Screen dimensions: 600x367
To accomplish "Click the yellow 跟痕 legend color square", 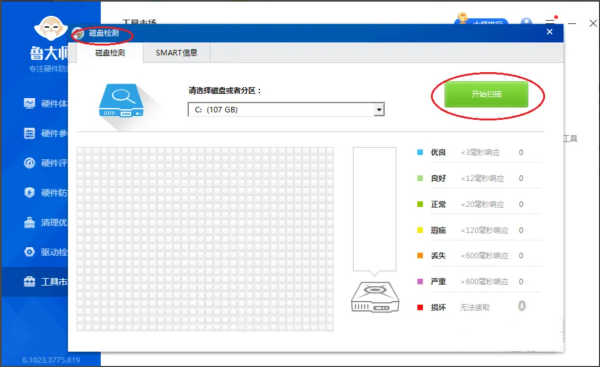I will point(420,230).
